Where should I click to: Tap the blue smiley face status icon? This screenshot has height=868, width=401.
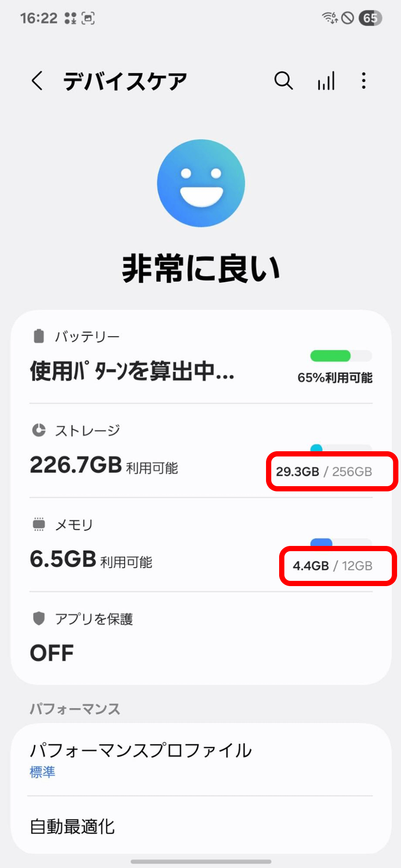201,183
